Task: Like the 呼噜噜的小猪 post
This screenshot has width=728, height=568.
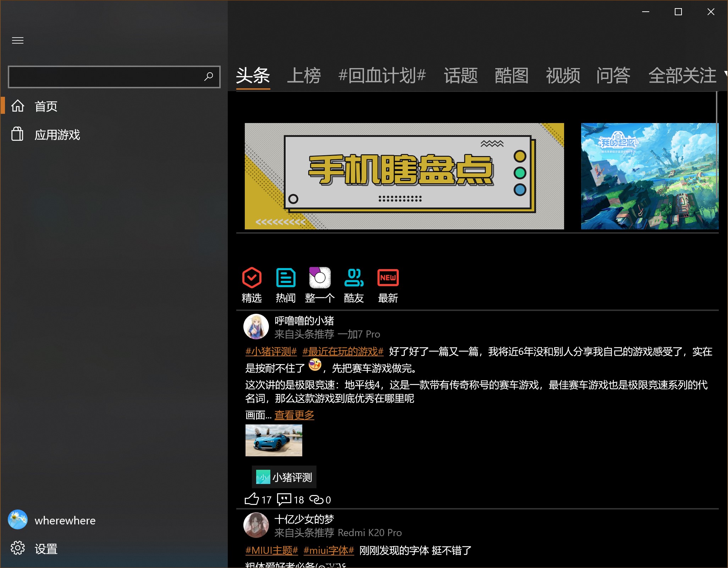Action: 252,499
